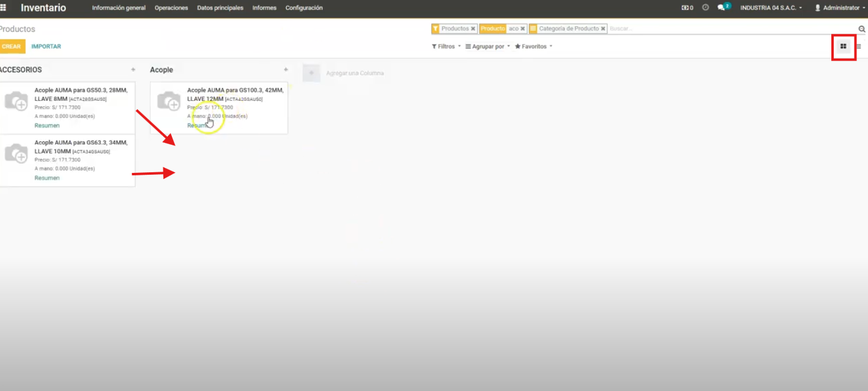Click the CREAR button
Image resolution: width=868 pixels, height=391 pixels.
click(x=12, y=46)
